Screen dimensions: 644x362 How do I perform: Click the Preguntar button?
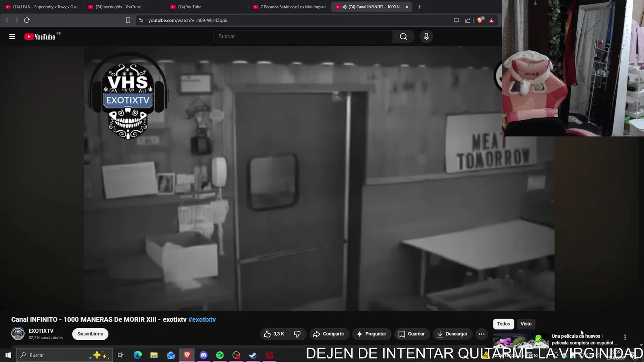pos(371,334)
